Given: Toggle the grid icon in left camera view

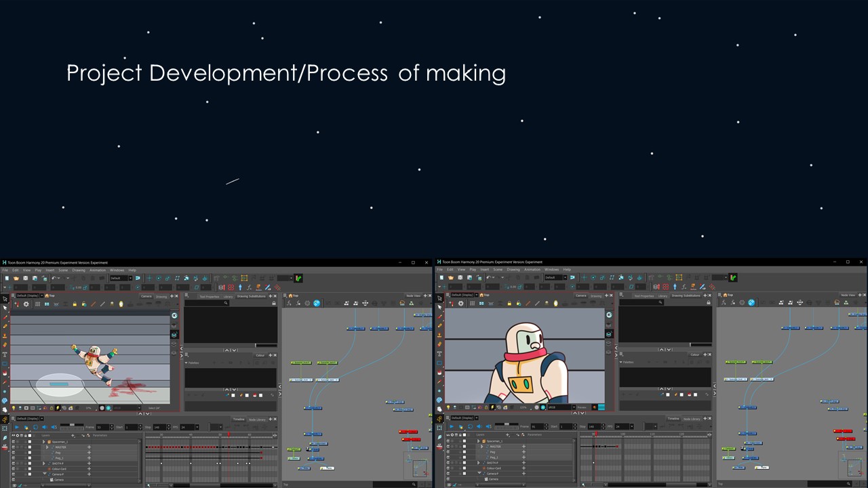Looking at the screenshot, I should (x=38, y=304).
